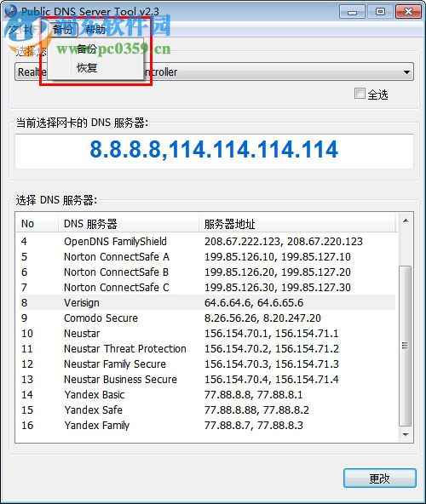
Task: Click address 8.26.56.26, 8.20.247.20
Action: pyautogui.click(x=262, y=318)
